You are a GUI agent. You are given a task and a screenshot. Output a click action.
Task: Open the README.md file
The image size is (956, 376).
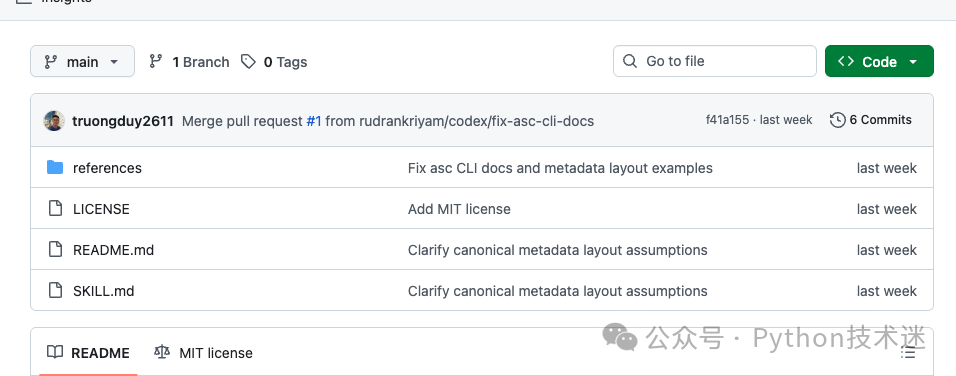113,250
